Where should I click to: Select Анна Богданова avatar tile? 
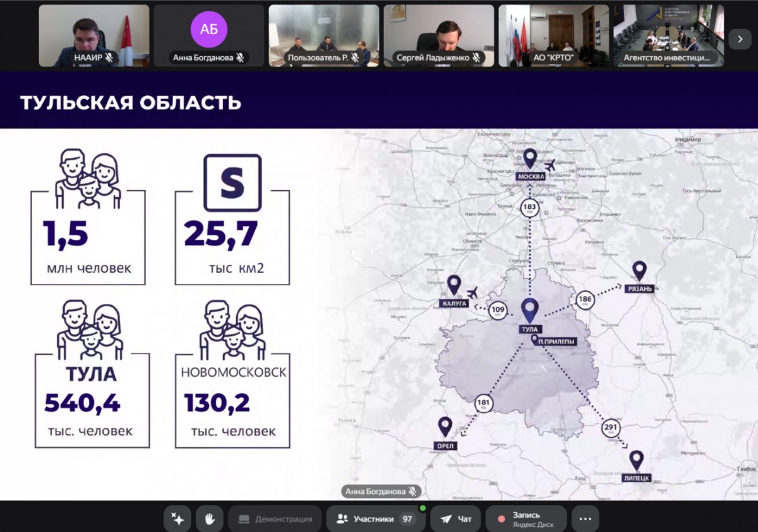pyautogui.click(x=209, y=30)
